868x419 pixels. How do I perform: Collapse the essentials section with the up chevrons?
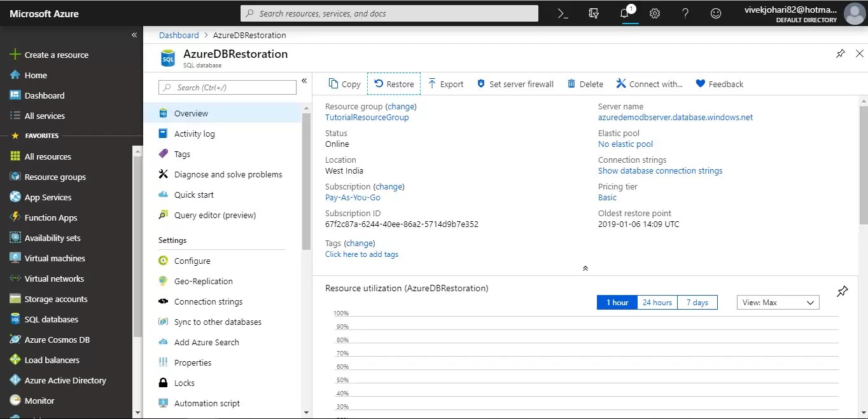585,268
